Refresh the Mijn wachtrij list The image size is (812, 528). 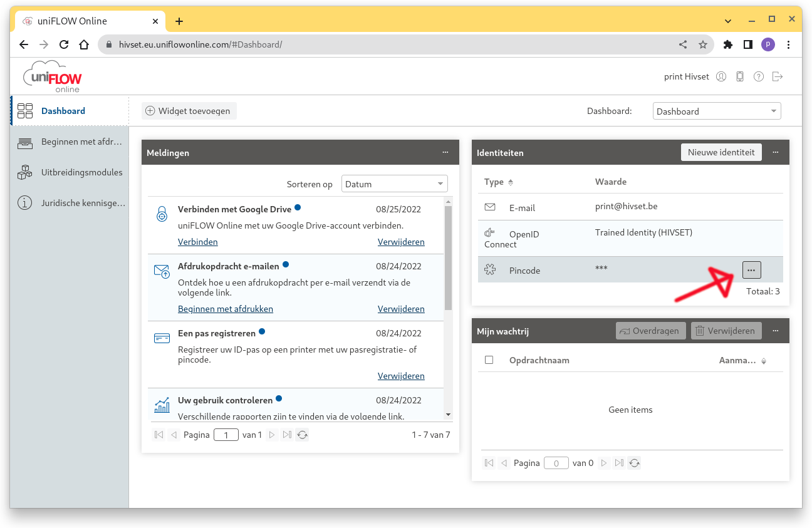(x=635, y=463)
